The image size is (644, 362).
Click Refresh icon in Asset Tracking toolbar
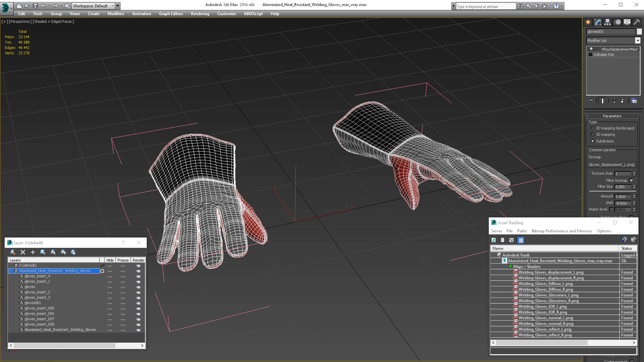tap(494, 240)
